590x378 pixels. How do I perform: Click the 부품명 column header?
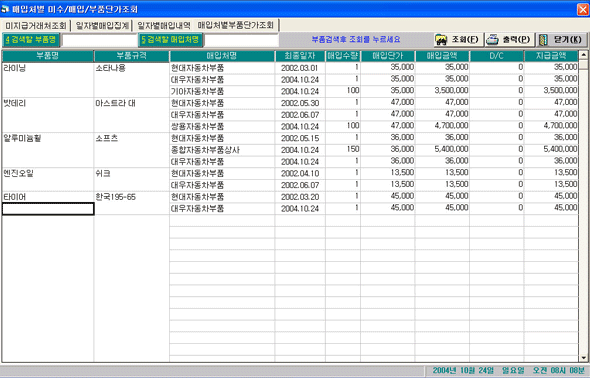tap(48, 56)
